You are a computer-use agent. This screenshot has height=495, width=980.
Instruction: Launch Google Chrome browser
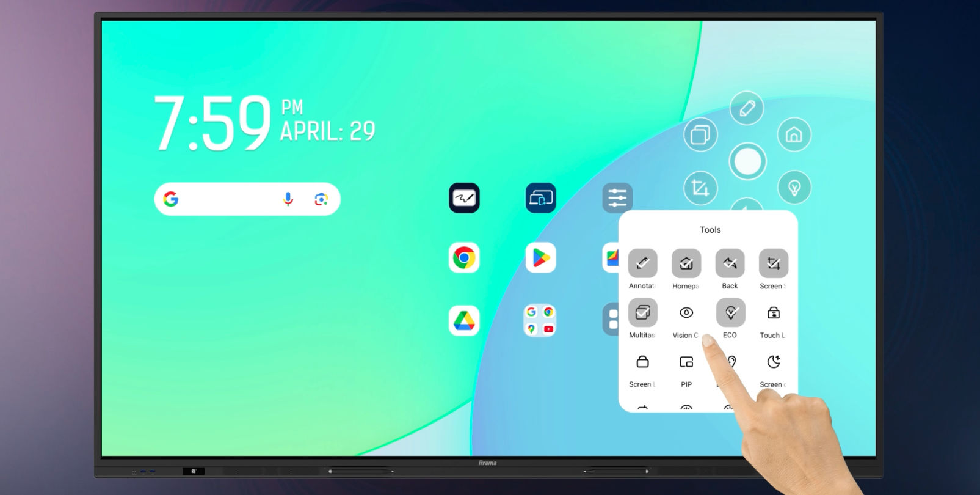click(464, 258)
